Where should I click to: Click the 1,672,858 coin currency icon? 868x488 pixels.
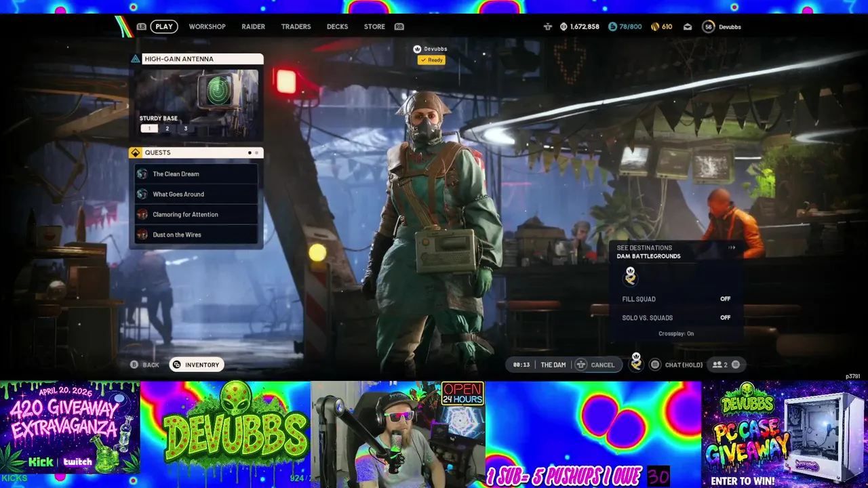pos(564,26)
